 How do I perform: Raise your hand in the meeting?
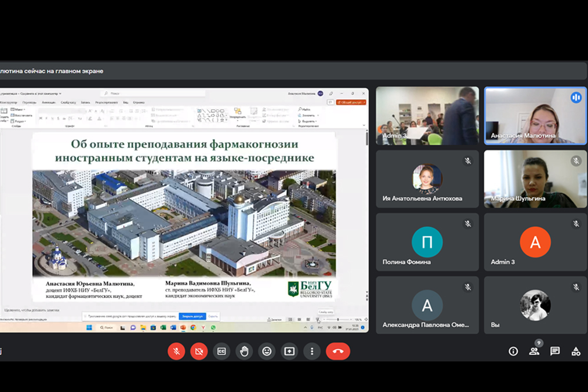244,351
